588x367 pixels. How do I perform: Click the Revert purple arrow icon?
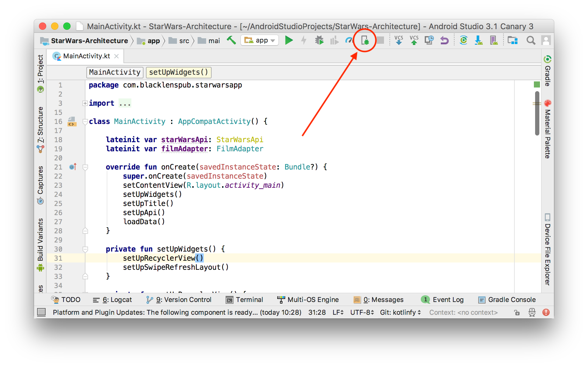click(x=444, y=40)
